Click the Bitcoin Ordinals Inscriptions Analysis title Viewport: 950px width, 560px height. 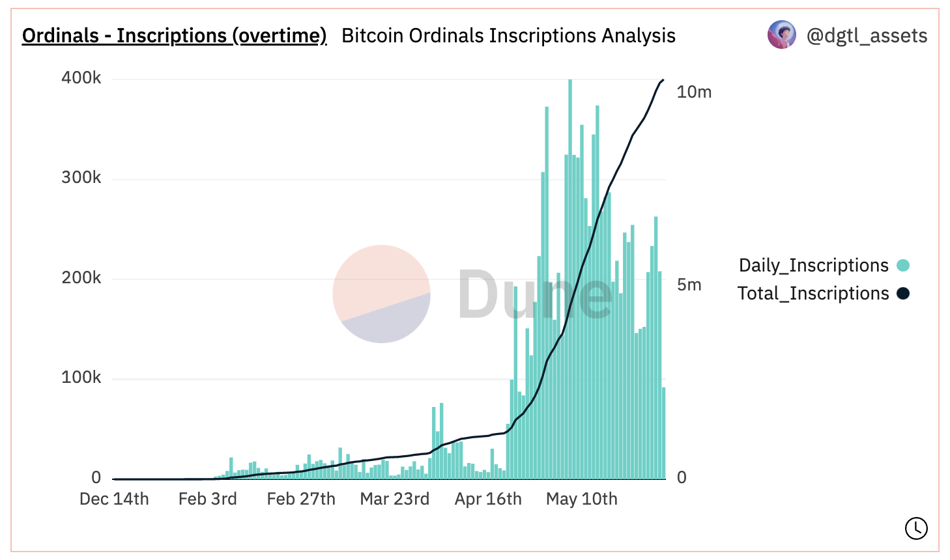pyautogui.click(x=508, y=35)
